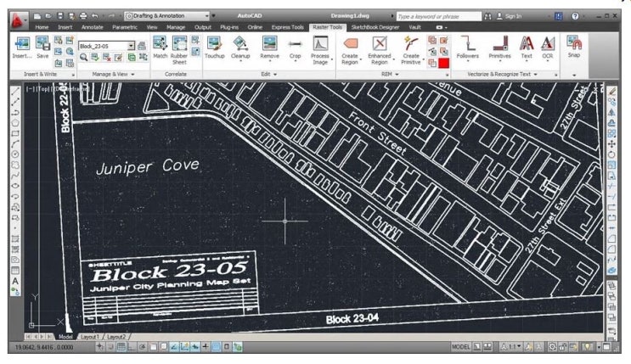The width and height of the screenshot is (631, 364).
Task: Click the Crop tool
Action: click(295, 48)
